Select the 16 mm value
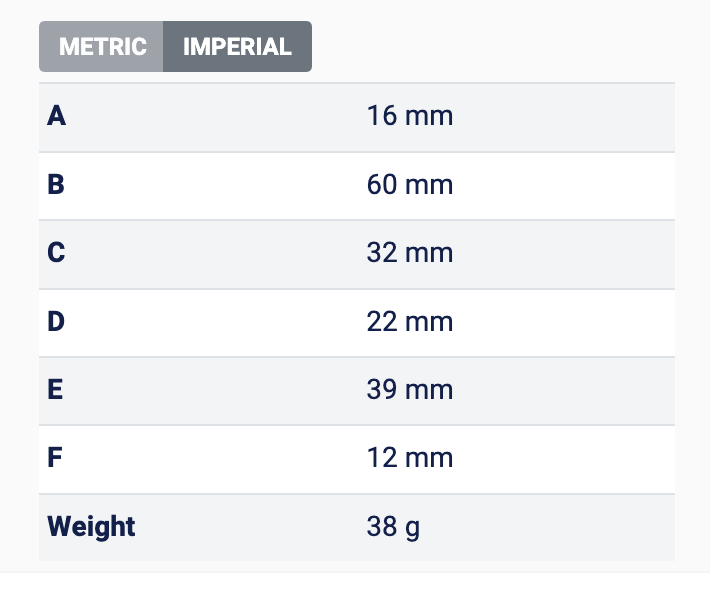Screen dimensions: 710x596 click(409, 116)
